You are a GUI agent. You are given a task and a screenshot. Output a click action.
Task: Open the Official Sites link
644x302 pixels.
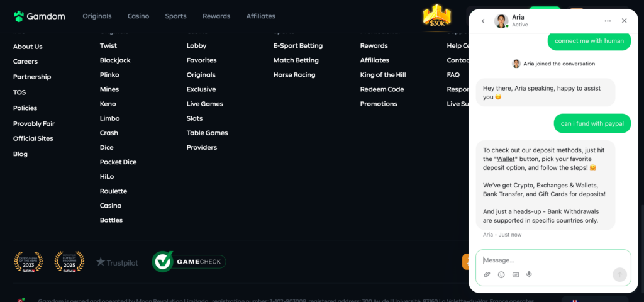click(x=33, y=138)
